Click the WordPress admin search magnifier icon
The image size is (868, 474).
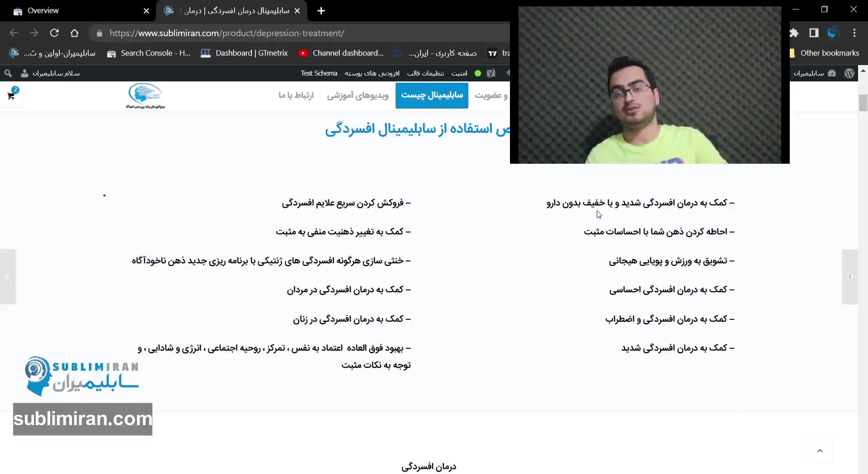tap(8, 73)
